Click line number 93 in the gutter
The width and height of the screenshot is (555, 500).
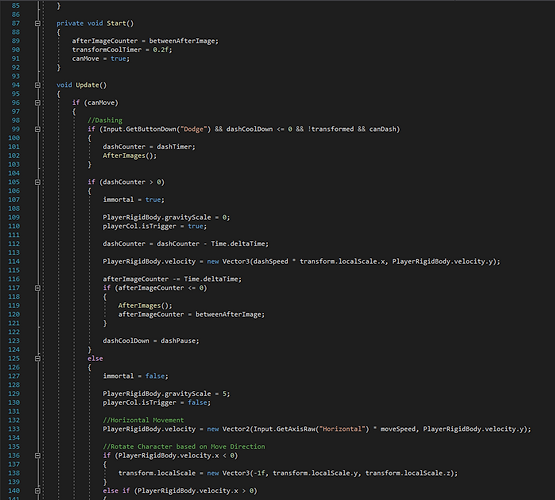tap(16, 76)
